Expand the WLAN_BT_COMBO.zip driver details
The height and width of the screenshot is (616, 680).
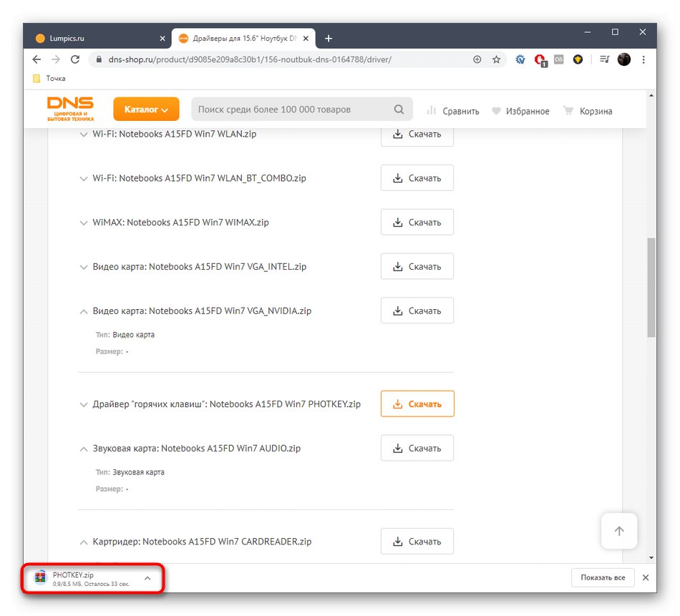coord(83,179)
